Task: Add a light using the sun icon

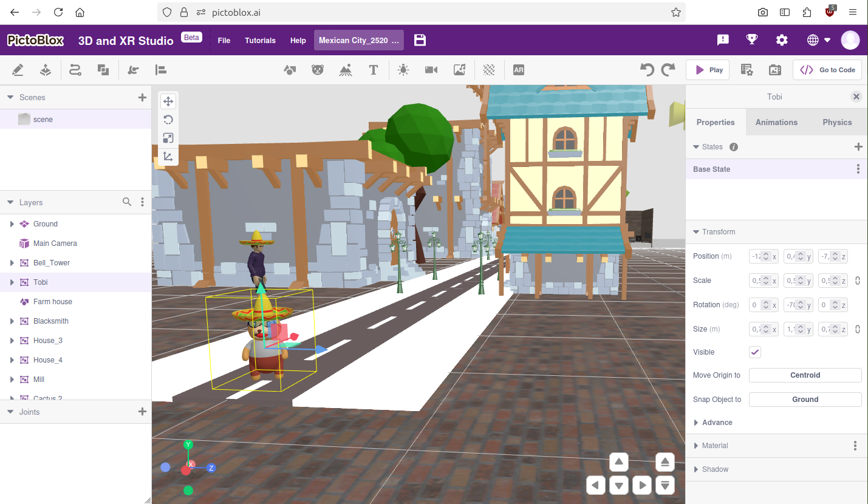Action: 403,70
